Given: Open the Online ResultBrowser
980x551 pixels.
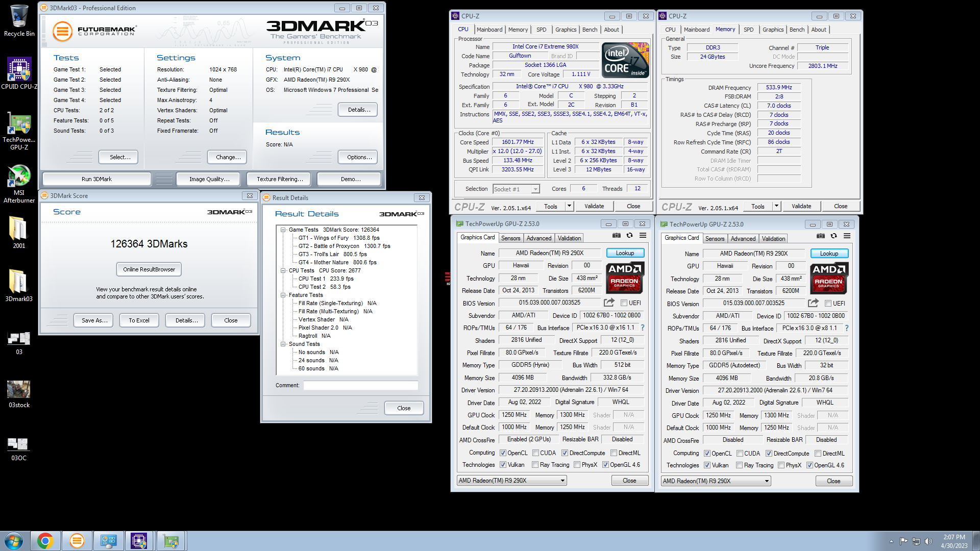Looking at the screenshot, I should [149, 269].
